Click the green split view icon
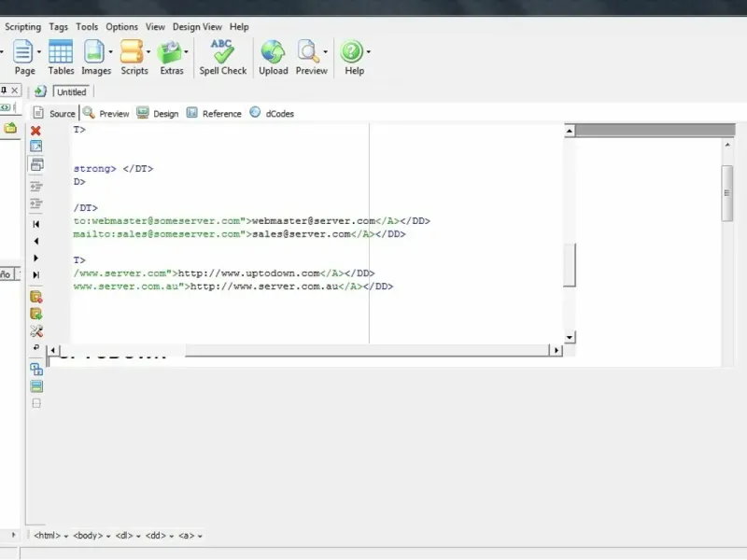Image resolution: width=747 pixels, height=560 pixels. click(x=36, y=386)
